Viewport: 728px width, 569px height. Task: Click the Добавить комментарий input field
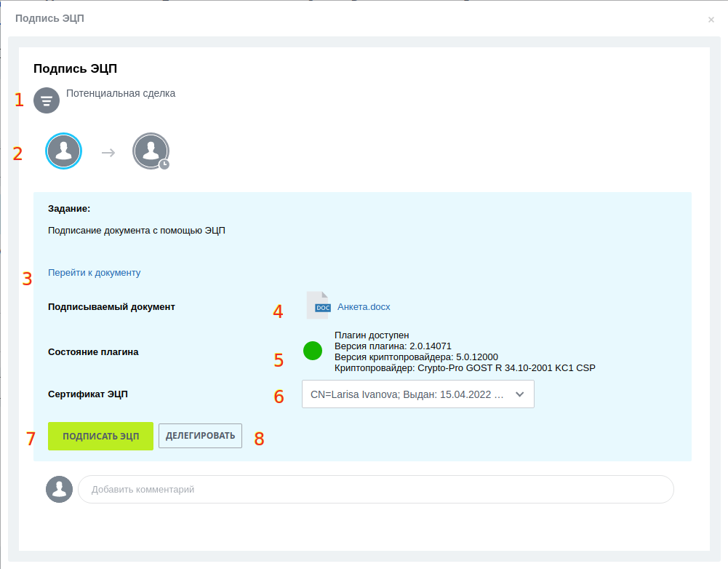coord(375,490)
